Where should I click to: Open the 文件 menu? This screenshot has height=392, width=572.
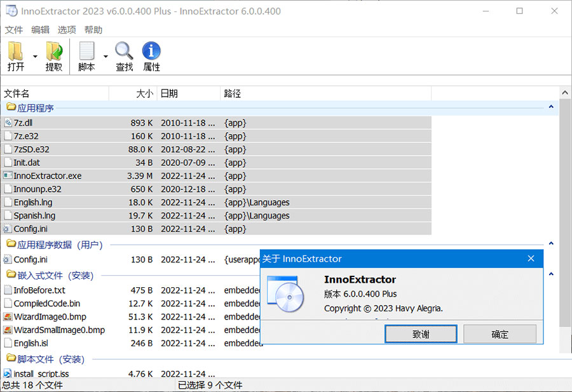13,29
